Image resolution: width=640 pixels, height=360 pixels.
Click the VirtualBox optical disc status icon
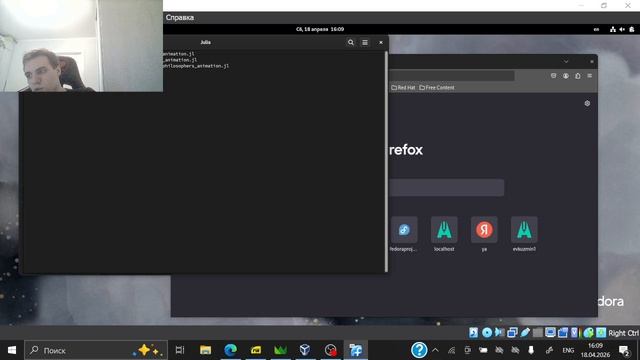[x=487, y=333]
